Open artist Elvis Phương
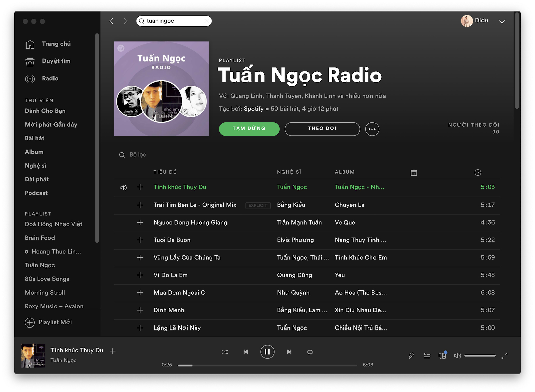 point(295,240)
